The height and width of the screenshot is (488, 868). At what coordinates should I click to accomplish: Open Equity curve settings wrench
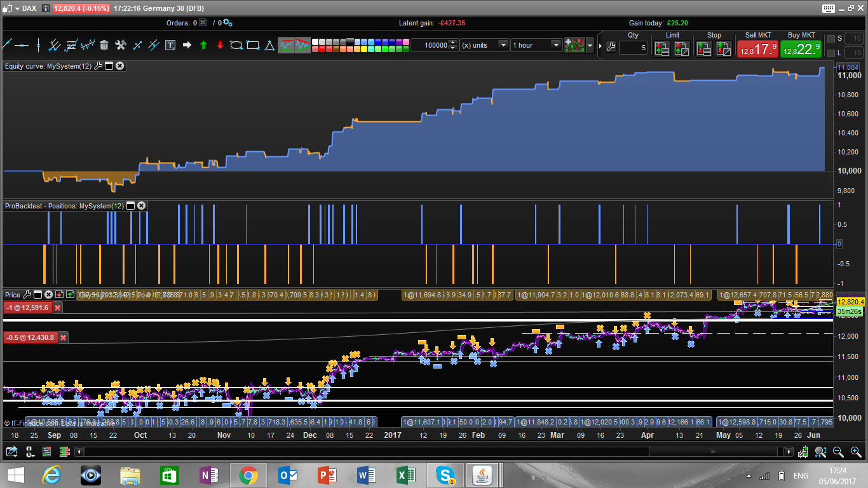click(98, 66)
